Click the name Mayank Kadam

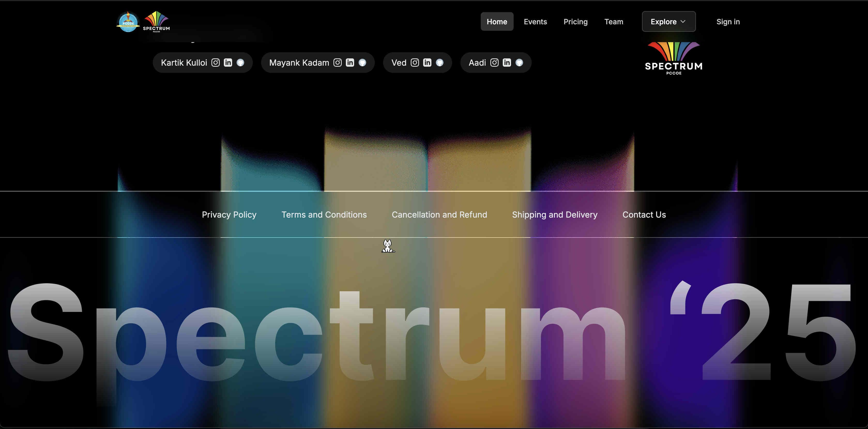point(299,63)
